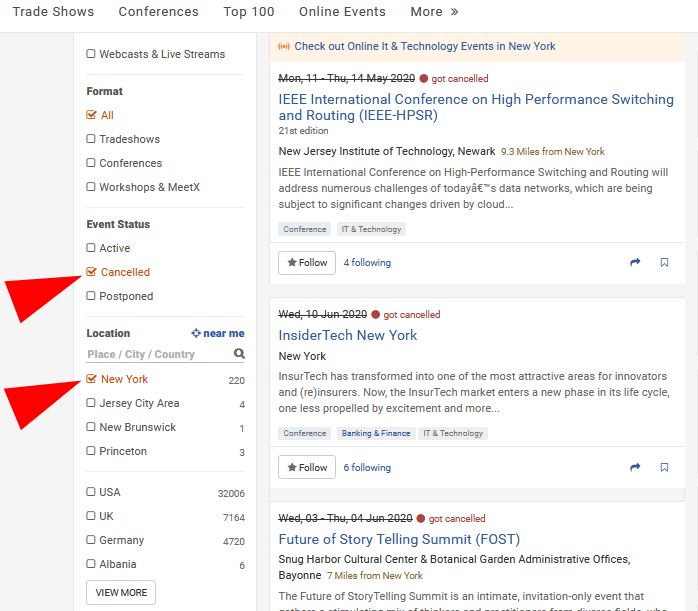Tick the Webcasts & Live Streams checkbox
This screenshot has height=611, width=698.
tap(91, 54)
